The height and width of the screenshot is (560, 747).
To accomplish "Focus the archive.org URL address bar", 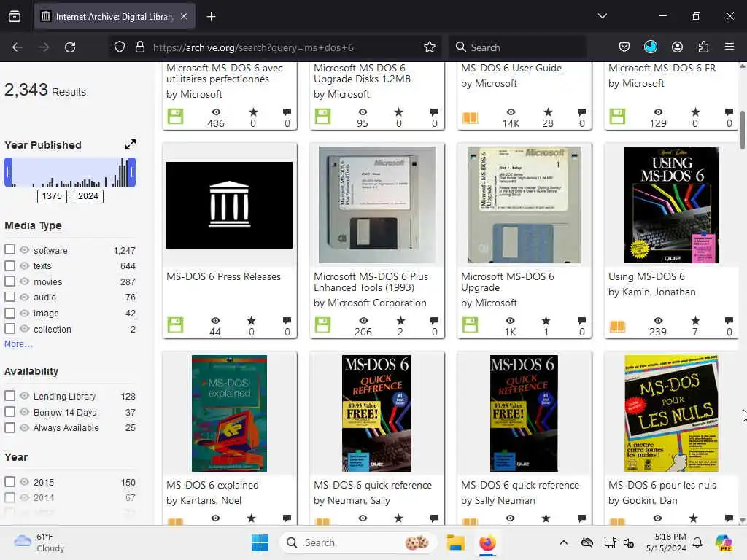I will 276,47.
